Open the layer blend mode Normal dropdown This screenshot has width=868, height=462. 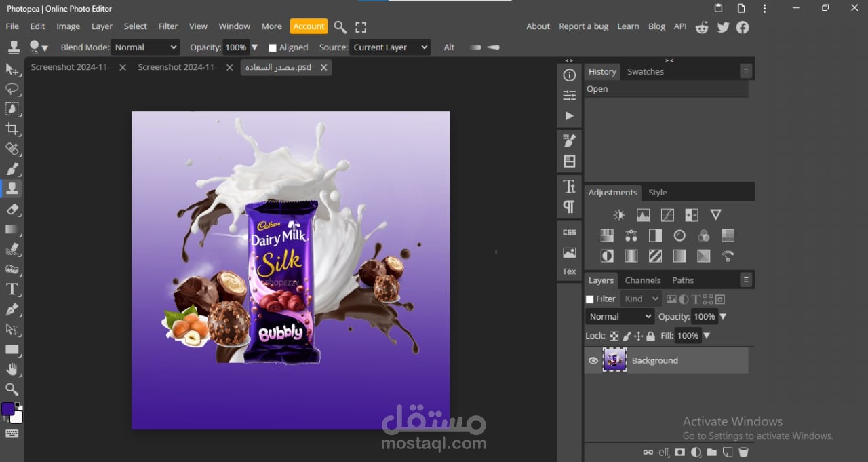620,316
